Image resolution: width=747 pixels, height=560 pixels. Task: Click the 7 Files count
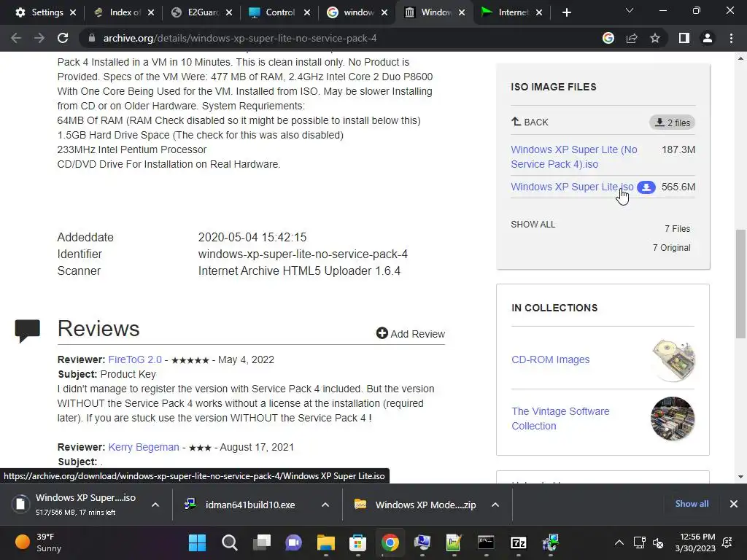[678, 228]
